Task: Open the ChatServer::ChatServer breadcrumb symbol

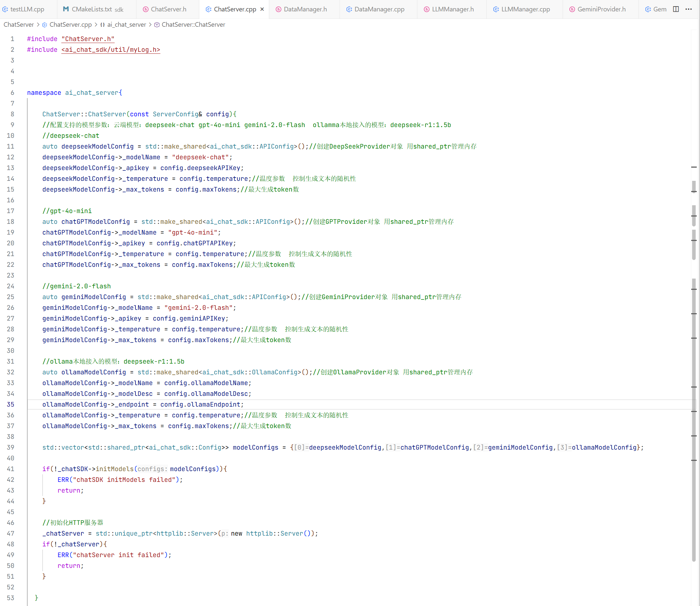Action: click(193, 24)
